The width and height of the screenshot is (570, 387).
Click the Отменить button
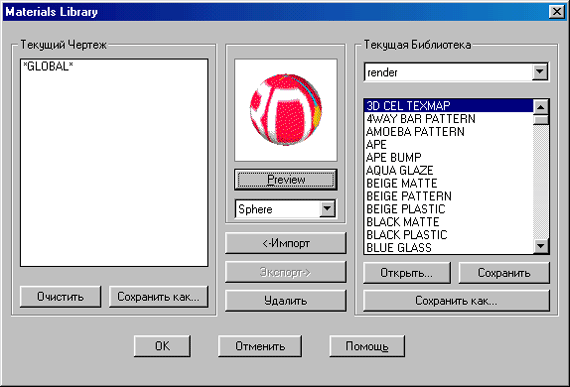coord(260,346)
